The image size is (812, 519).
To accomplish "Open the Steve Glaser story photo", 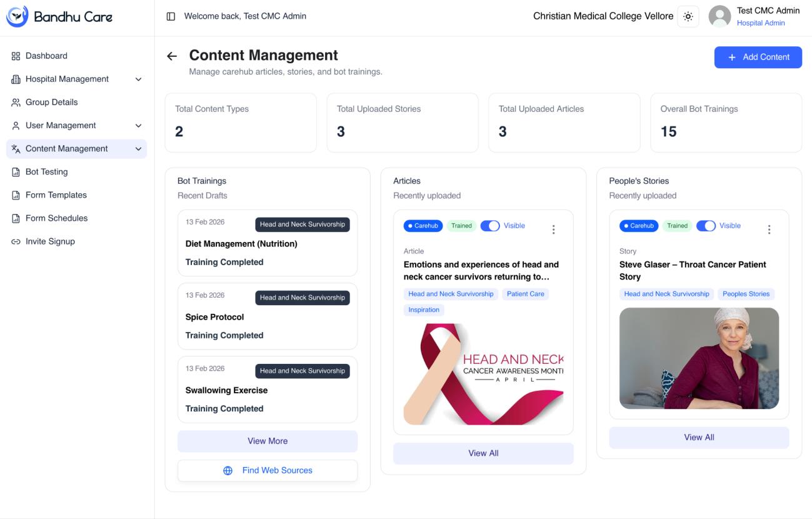I will (x=699, y=358).
